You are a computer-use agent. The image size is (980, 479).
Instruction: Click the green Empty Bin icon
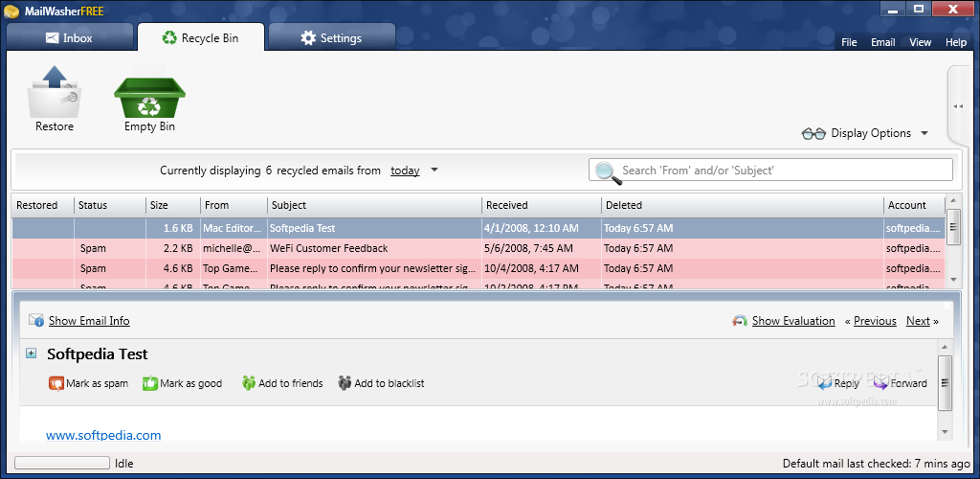coord(149,97)
